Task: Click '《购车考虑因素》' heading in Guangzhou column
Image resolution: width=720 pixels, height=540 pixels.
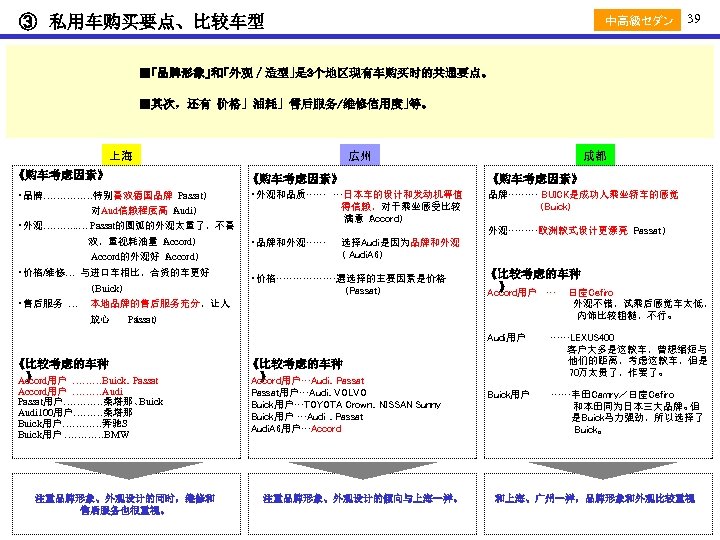Action: coord(296,178)
